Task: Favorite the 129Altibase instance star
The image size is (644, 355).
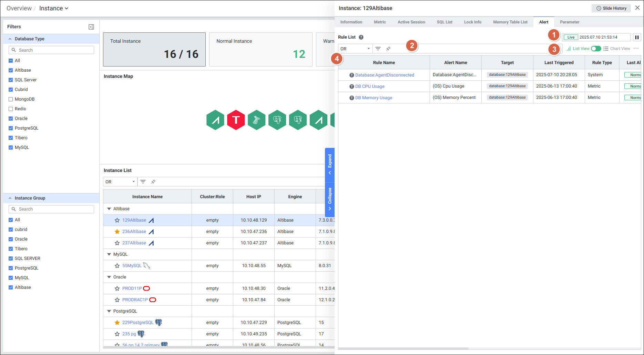Action: click(x=117, y=220)
